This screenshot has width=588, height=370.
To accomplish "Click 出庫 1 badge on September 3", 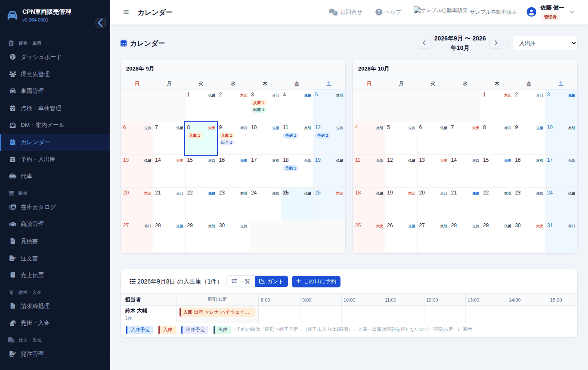I will coord(259,110).
